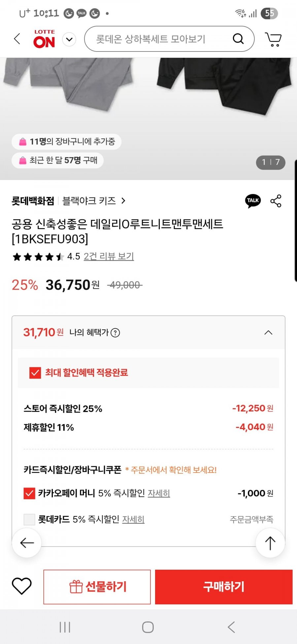The width and height of the screenshot is (297, 644).
Task: Tap the scroll-to-top arrow button
Action: pyautogui.click(x=270, y=543)
